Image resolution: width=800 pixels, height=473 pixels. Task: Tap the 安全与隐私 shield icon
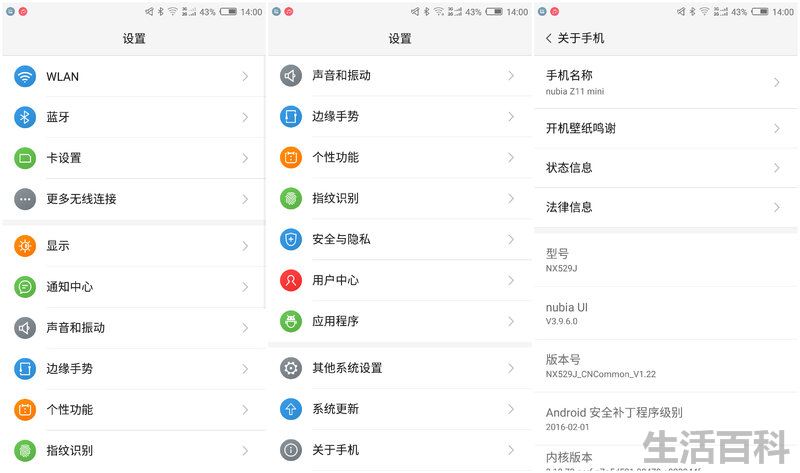coord(291,239)
